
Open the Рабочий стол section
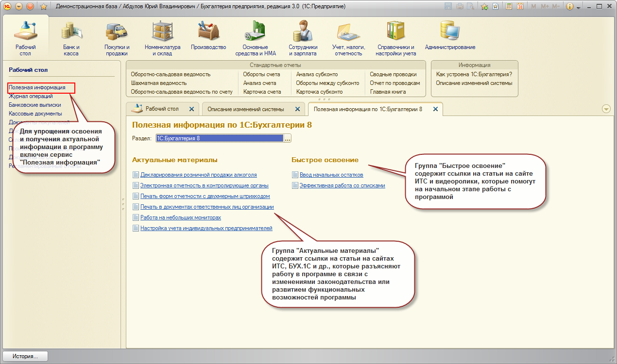coord(25,37)
